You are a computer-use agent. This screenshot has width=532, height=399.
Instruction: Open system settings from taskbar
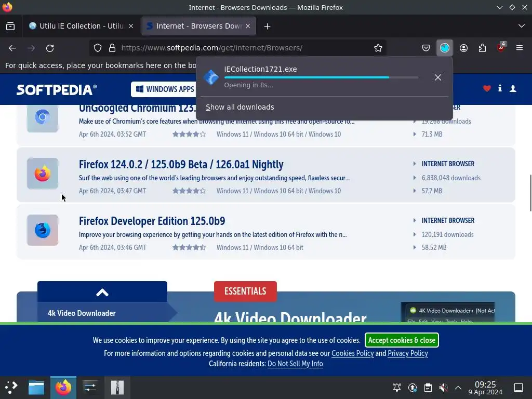pos(90,387)
